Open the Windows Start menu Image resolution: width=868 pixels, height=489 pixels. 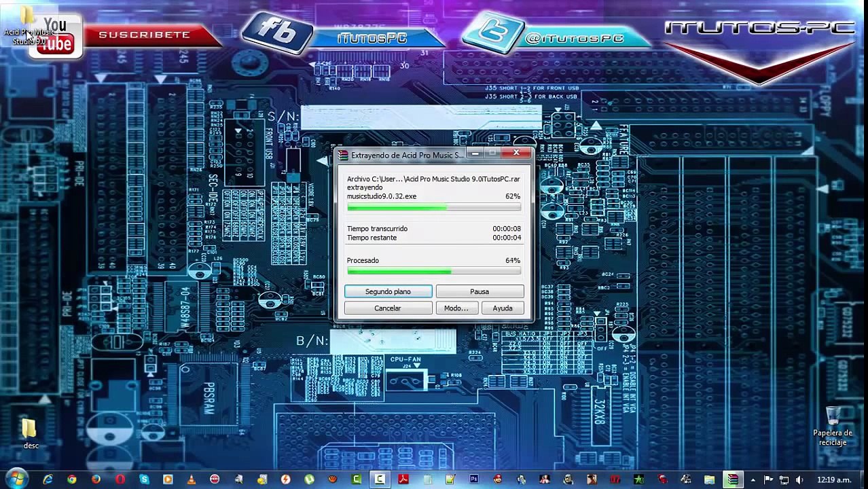(x=17, y=479)
